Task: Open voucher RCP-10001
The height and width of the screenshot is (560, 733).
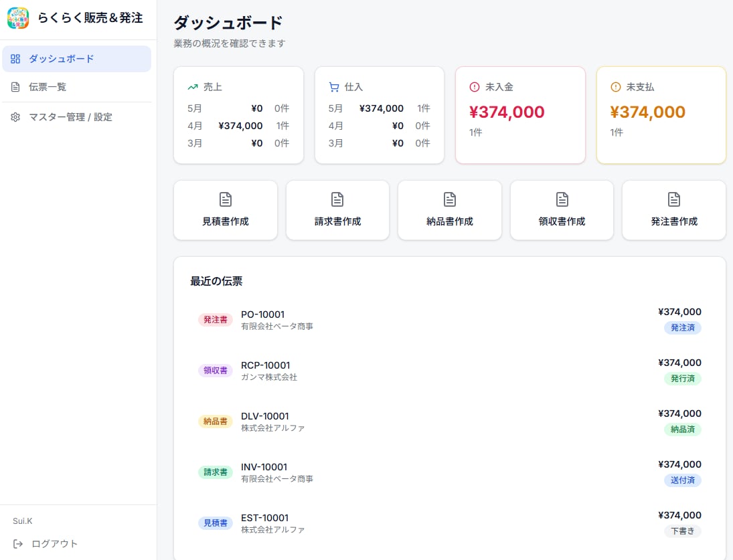Action: pyautogui.click(x=450, y=371)
